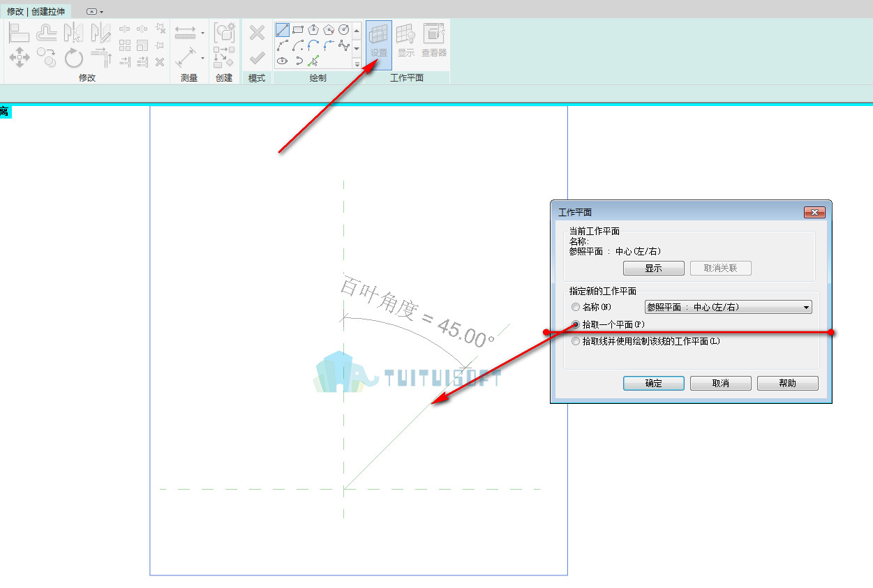The height and width of the screenshot is (588, 873).
Task: Click 显示 button in 工作平面 dialog
Action: click(653, 269)
